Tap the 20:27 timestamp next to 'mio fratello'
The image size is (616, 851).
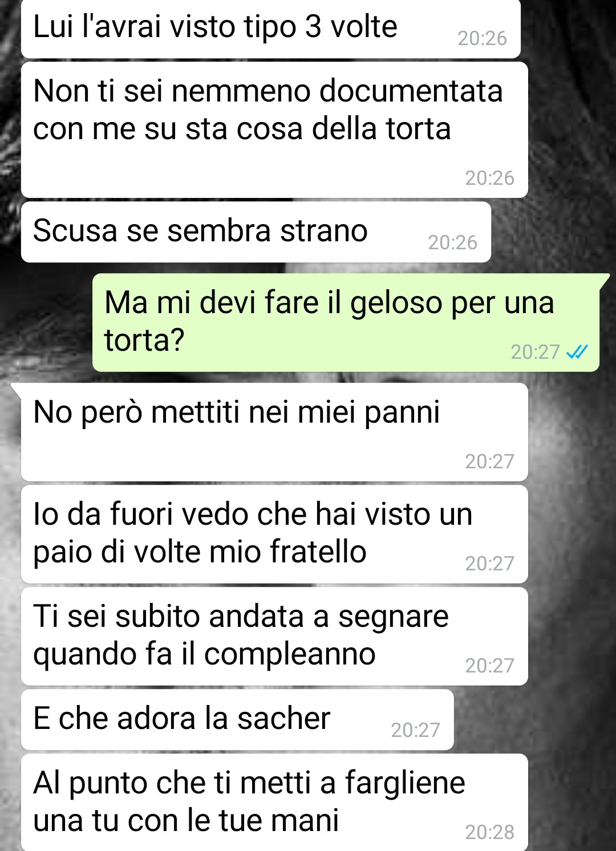[x=489, y=564]
